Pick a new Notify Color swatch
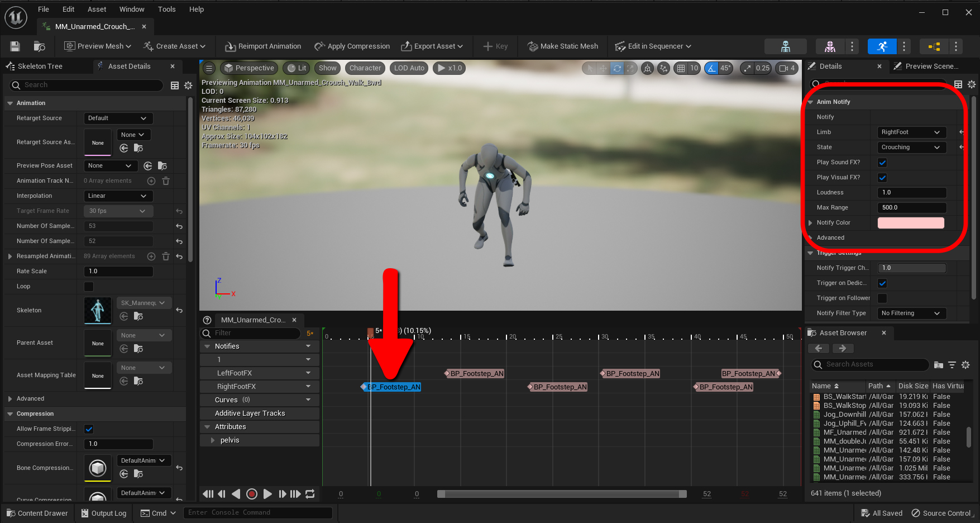 (x=911, y=222)
